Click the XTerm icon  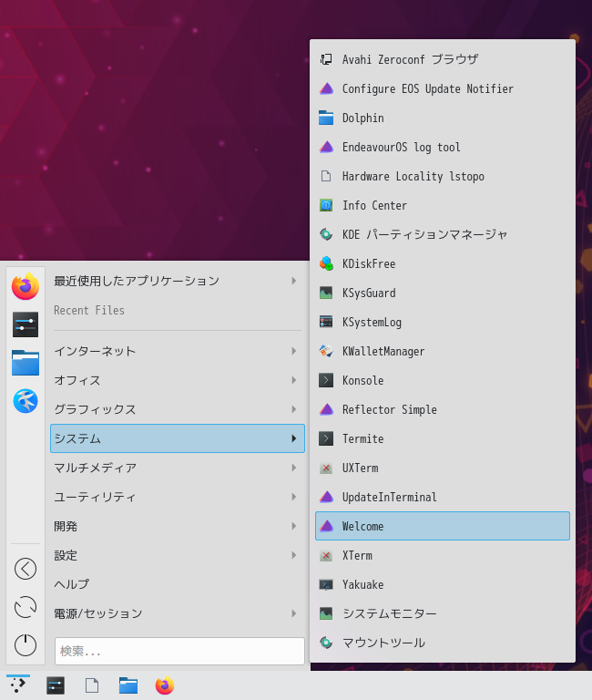click(x=326, y=555)
